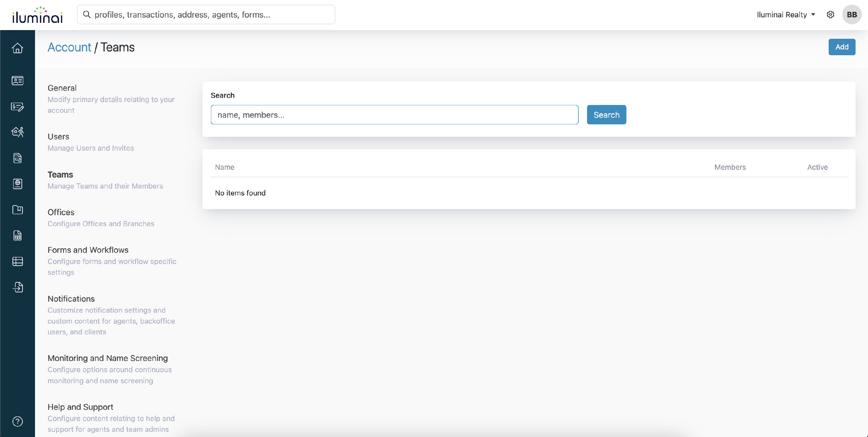Click the Members column header
Image resolution: width=868 pixels, height=437 pixels.
730,167
